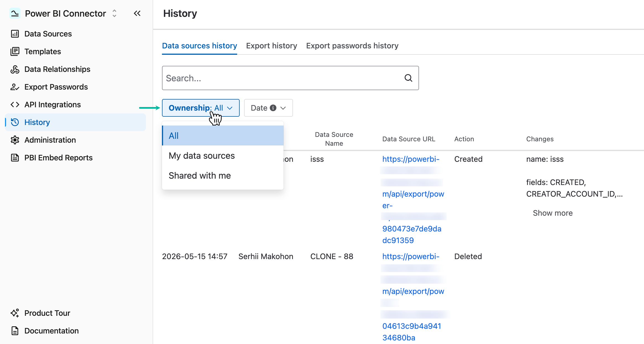Open the isss data source URL link
644x344 pixels.
(x=413, y=200)
